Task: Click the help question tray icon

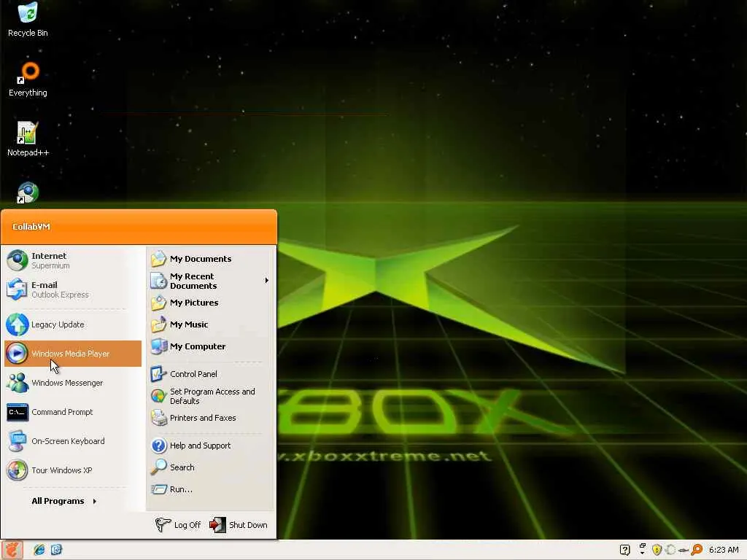Action: pyautogui.click(x=625, y=550)
